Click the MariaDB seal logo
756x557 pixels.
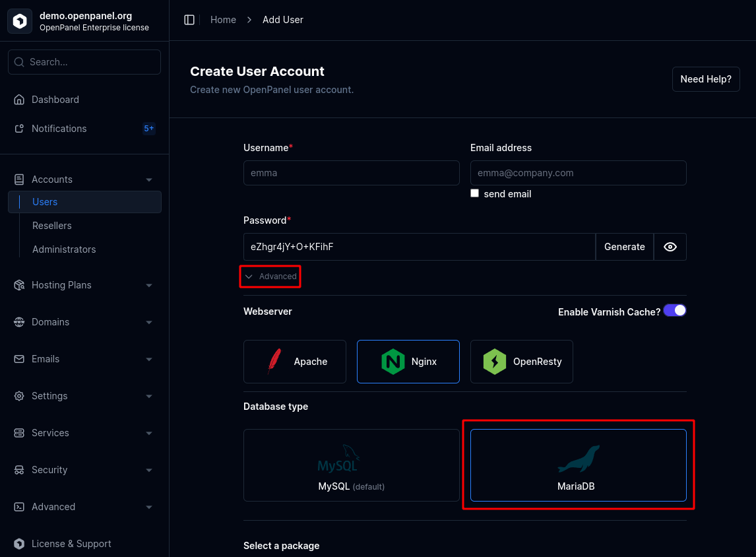[579, 459]
